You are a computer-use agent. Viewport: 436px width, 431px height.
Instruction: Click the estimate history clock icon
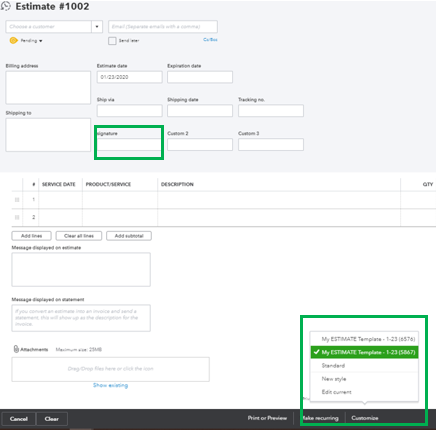6,6
